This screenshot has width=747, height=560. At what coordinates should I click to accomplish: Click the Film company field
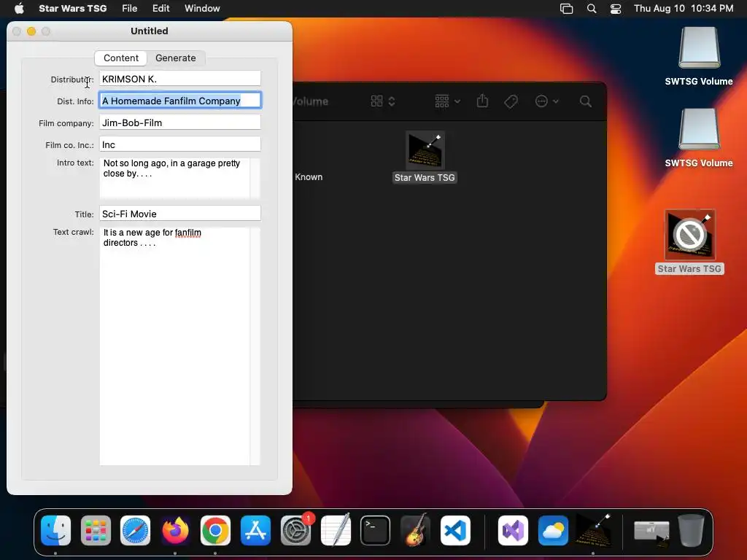click(x=180, y=122)
